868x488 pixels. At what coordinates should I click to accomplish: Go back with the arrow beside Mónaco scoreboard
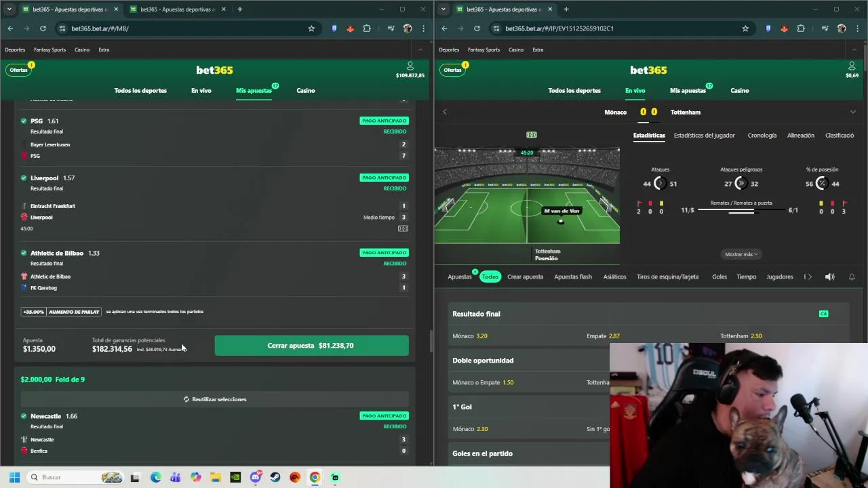[445, 112]
